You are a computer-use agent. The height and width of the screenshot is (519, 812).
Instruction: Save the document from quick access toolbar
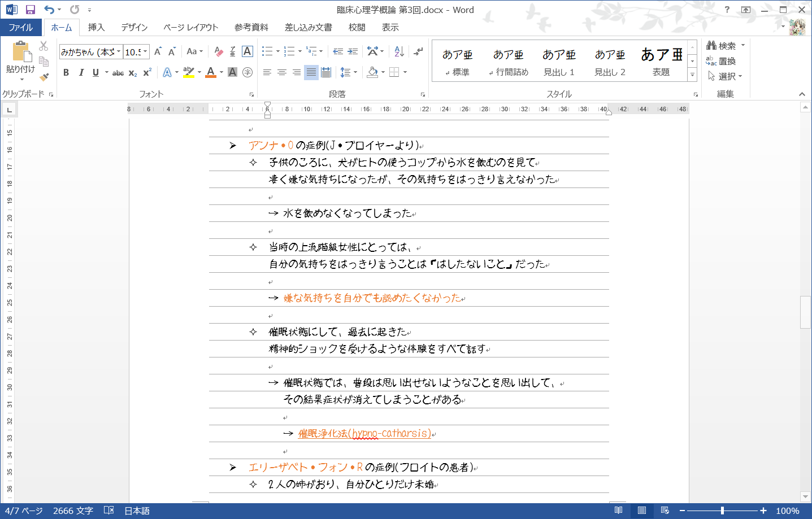pyautogui.click(x=31, y=10)
